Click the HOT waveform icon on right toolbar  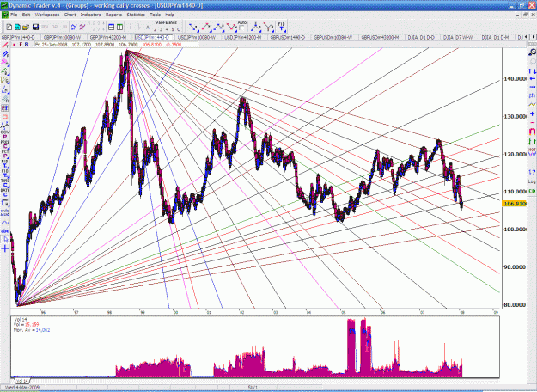[x=532, y=152]
